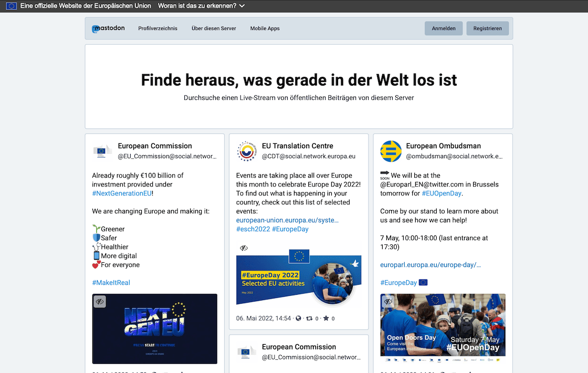
Task: Click the stethoscope emoji next to Healthier
Action: pyautogui.click(x=97, y=247)
